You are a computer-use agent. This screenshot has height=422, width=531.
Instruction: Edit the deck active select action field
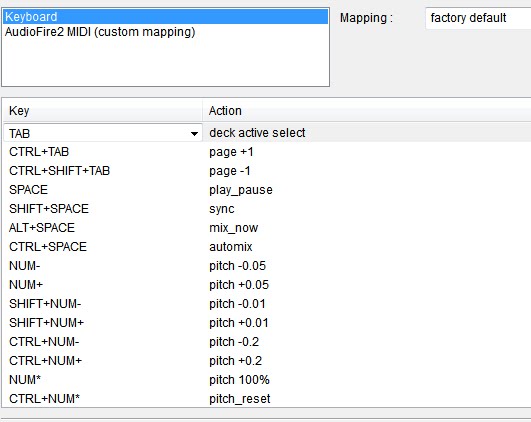(x=367, y=133)
